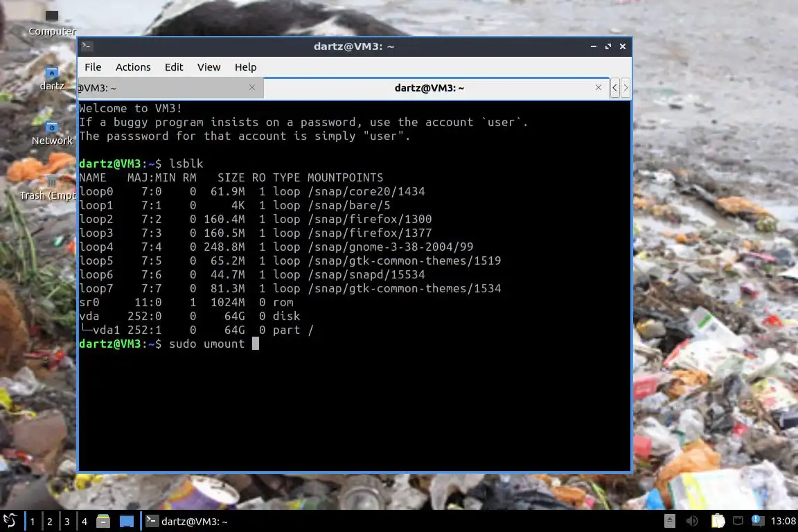Viewport: 798px width, 532px height.
Task: Open the File menu
Action: click(x=93, y=67)
